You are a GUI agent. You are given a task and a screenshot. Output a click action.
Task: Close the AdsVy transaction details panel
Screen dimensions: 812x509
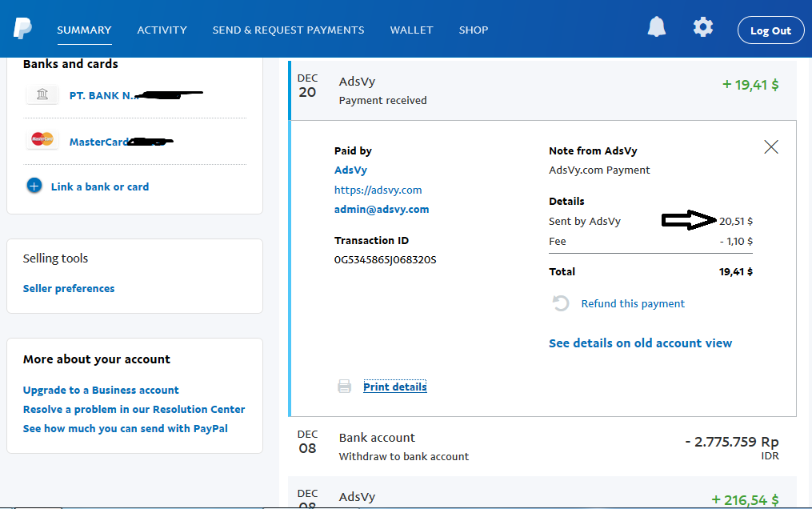771,147
